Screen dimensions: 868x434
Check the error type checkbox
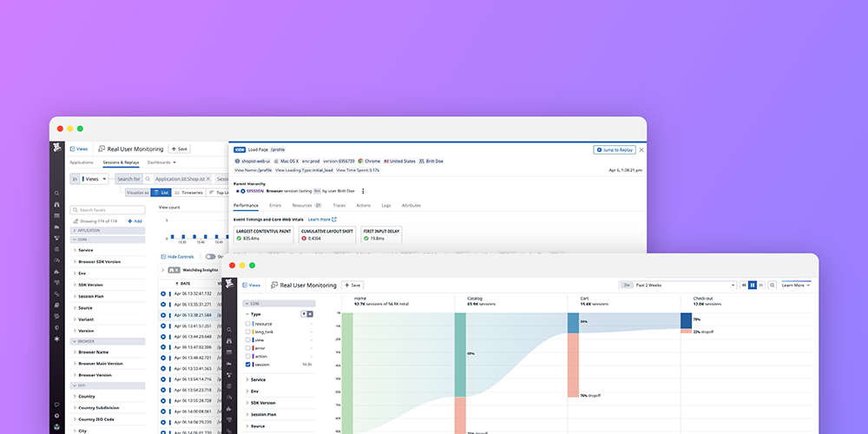248,348
